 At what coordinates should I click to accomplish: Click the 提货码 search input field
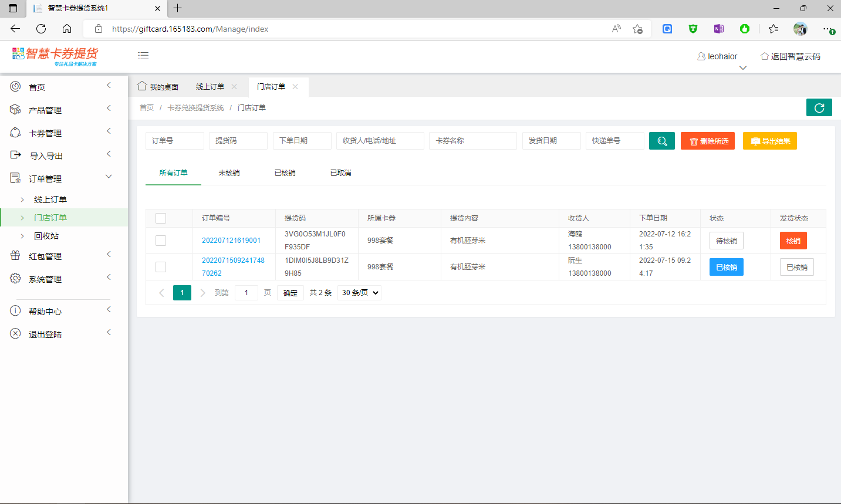point(238,141)
